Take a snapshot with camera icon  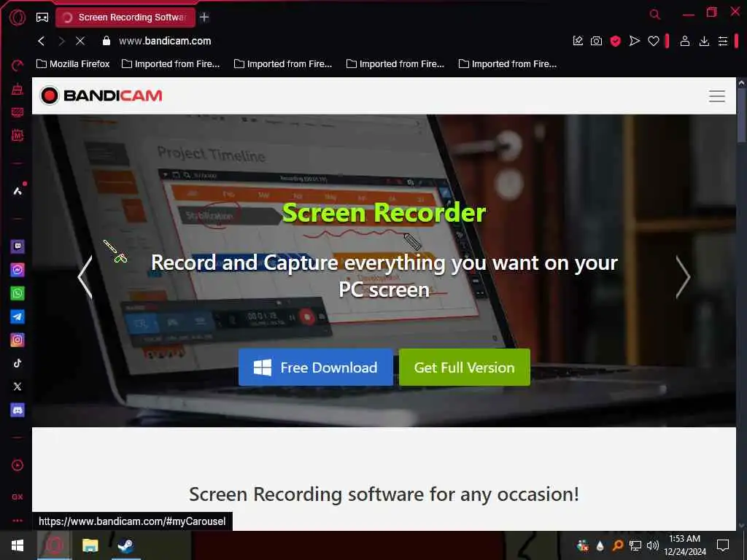pos(596,41)
